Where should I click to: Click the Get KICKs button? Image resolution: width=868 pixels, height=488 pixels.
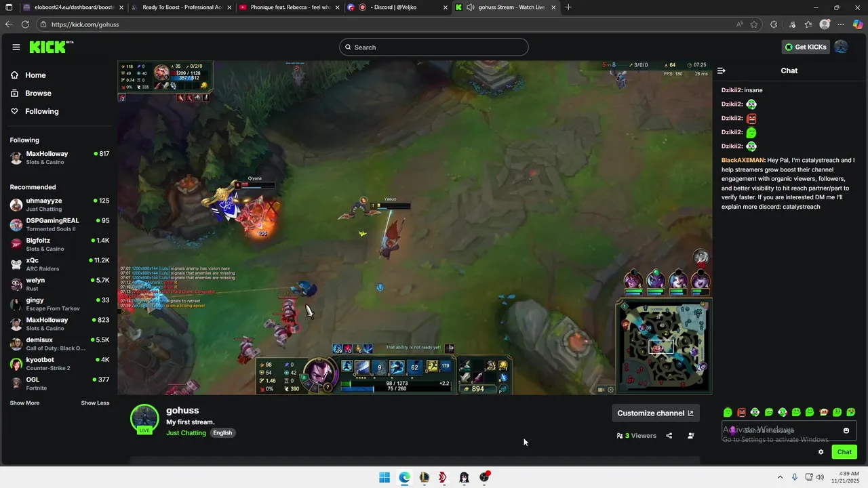pyautogui.click(x=806, y=47)
